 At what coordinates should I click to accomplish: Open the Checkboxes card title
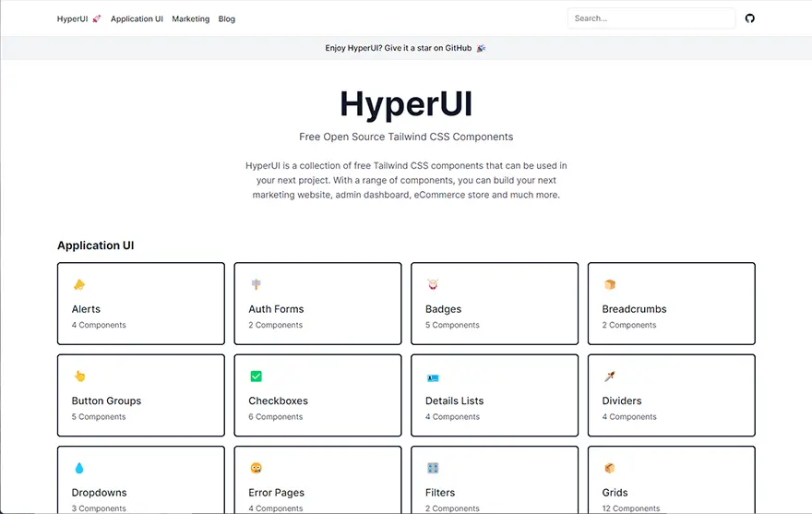(278, 400)
